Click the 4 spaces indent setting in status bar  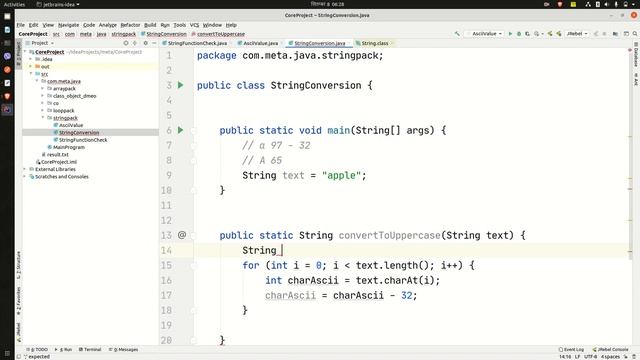point(610,357)
